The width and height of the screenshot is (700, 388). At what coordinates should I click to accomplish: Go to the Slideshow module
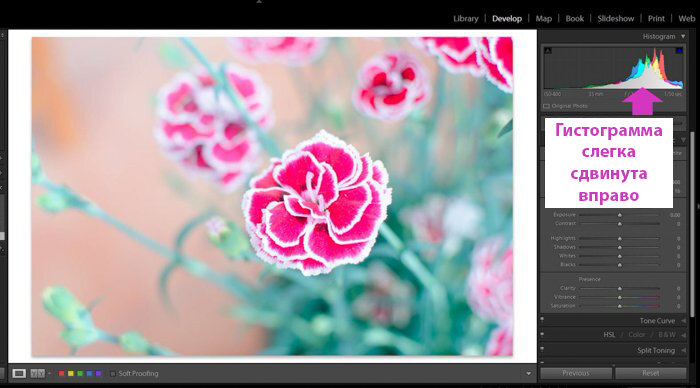pyautogui.click(x=616, y=18)
